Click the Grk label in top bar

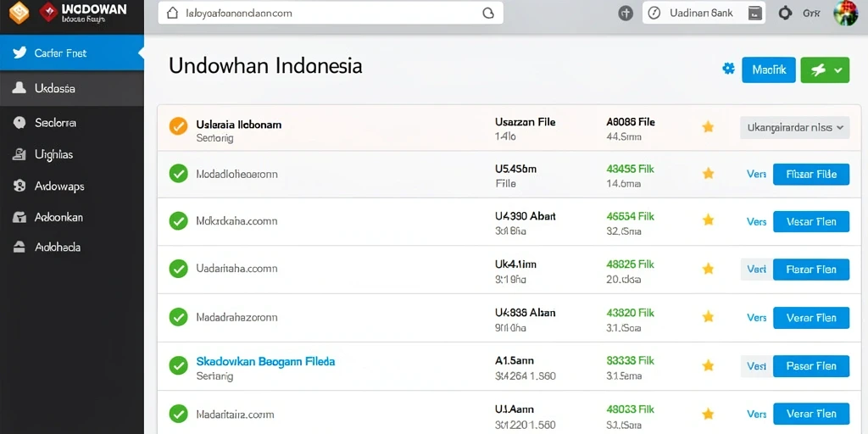pos(810,13)
